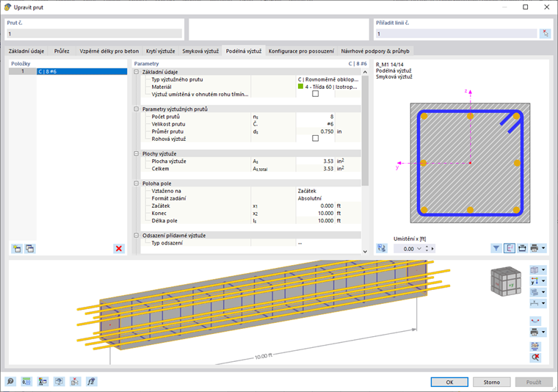Switch to the 'Základní údaje' tab
558x392 pixels.
[26, 51]
